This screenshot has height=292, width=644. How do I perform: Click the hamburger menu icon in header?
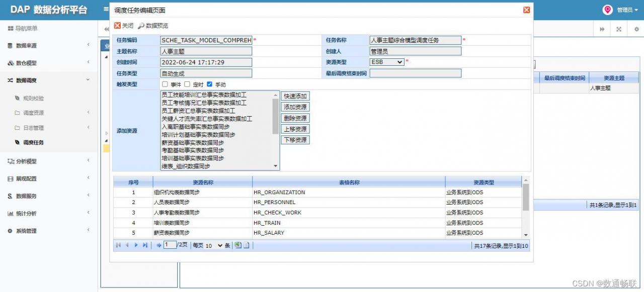coord(106,9)
